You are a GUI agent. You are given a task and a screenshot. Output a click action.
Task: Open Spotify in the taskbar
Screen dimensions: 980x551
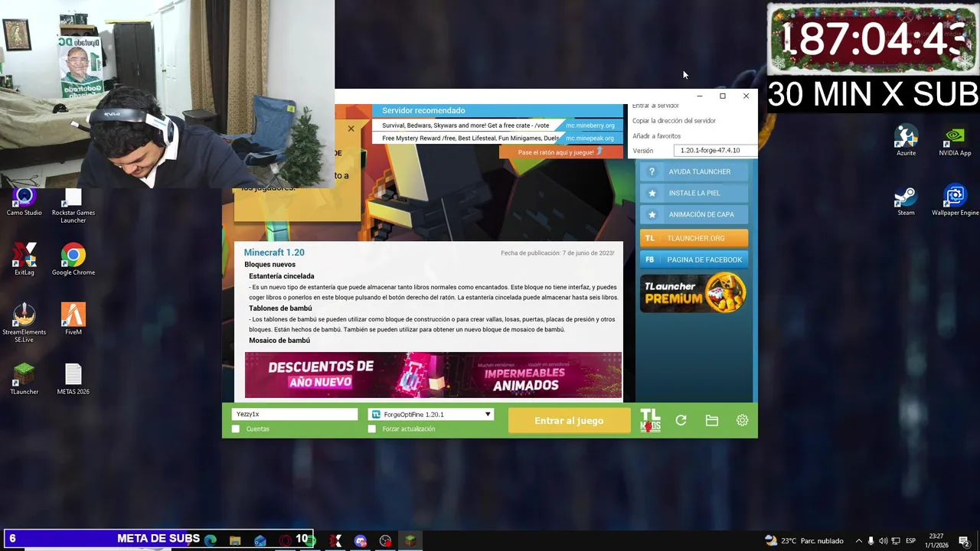click(310, 540)
